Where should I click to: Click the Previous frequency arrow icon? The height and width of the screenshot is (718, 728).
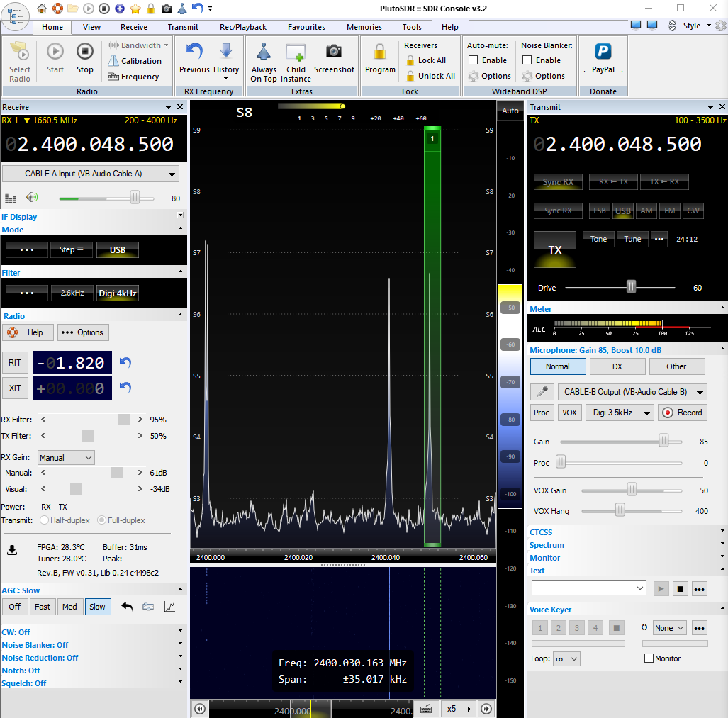click(194, 52)
